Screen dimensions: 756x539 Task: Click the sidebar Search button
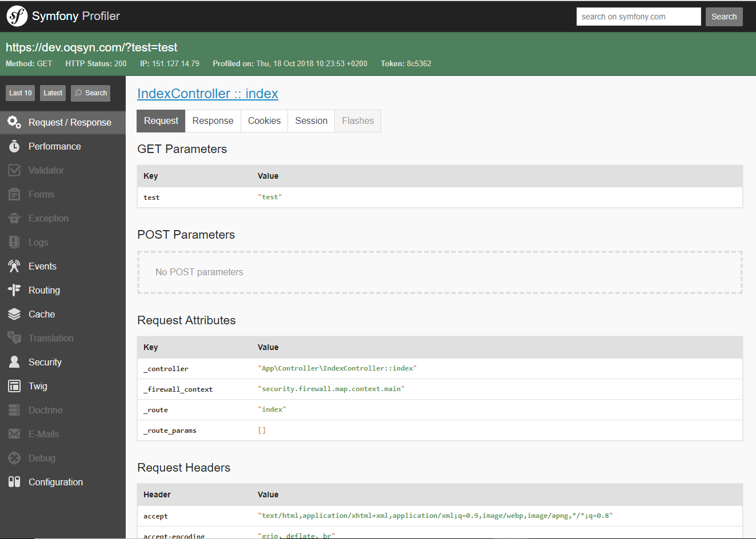(x=90, y=93)
